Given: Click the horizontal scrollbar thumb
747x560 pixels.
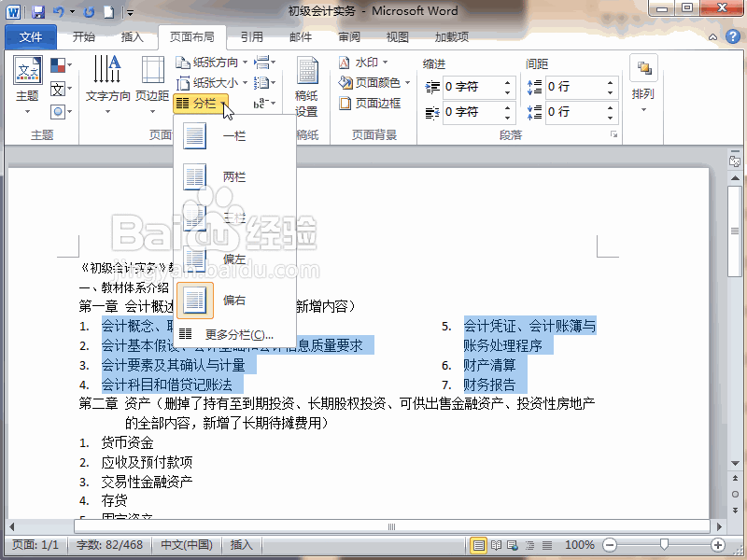Looking at the screenshot, I should (391, 526).
